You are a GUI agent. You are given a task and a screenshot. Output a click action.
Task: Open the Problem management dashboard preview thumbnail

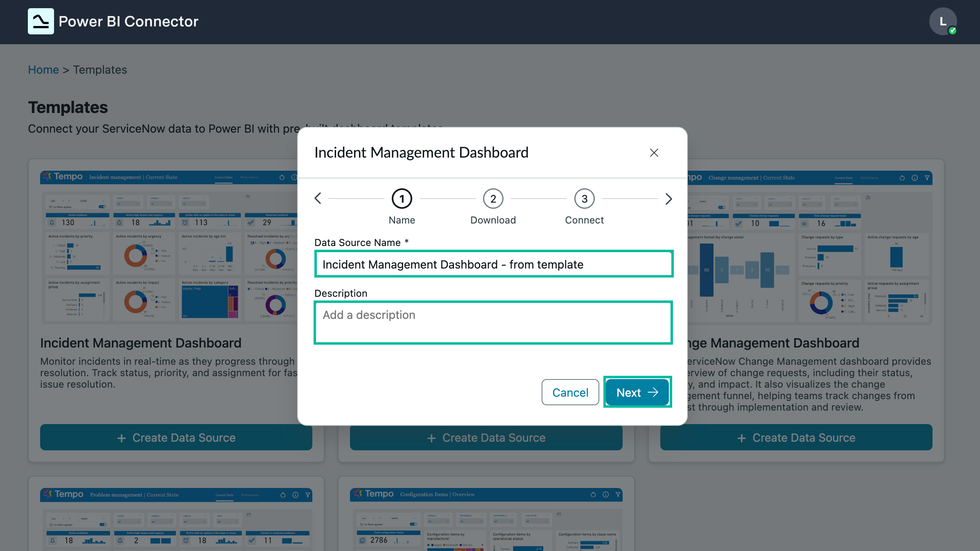176,519
